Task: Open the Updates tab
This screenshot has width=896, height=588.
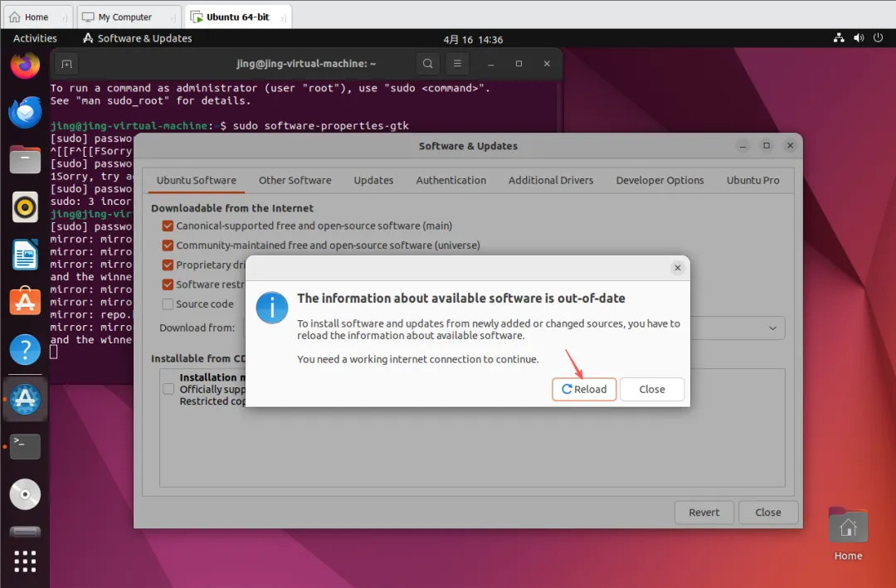Action: coord(373,180)
